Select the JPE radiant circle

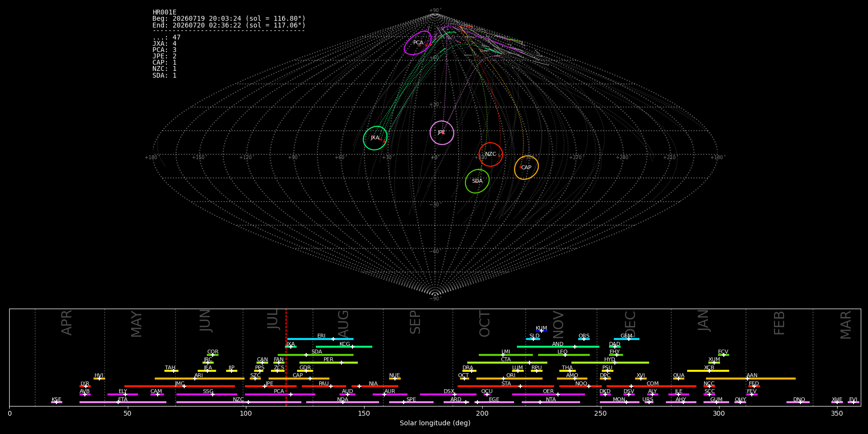[442, 133]
